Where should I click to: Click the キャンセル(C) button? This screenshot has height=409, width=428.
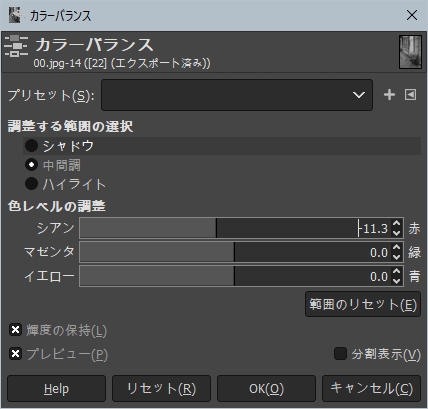[x=371, y=388]
